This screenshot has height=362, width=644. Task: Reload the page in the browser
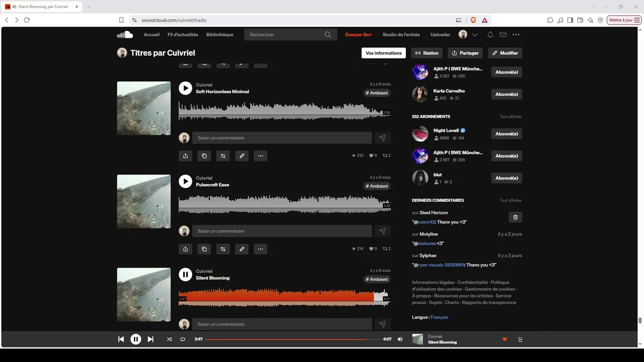pyautogui.click(x=27, y=20)
